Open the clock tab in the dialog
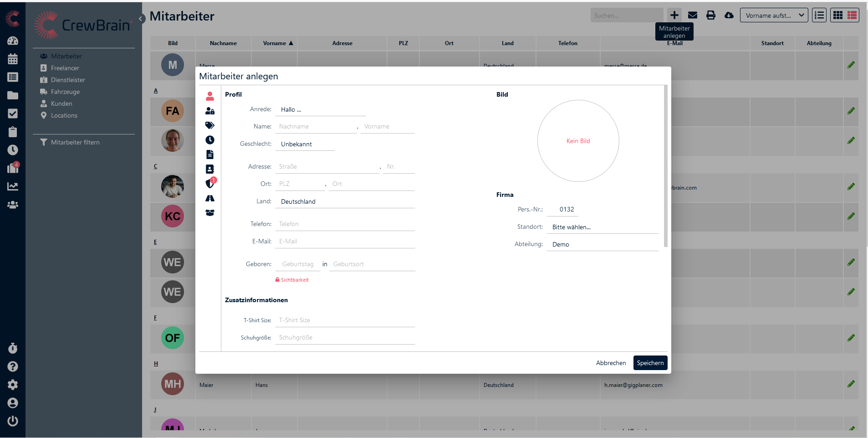Screen dimensions: 868x438 click(x=209, y=140)
